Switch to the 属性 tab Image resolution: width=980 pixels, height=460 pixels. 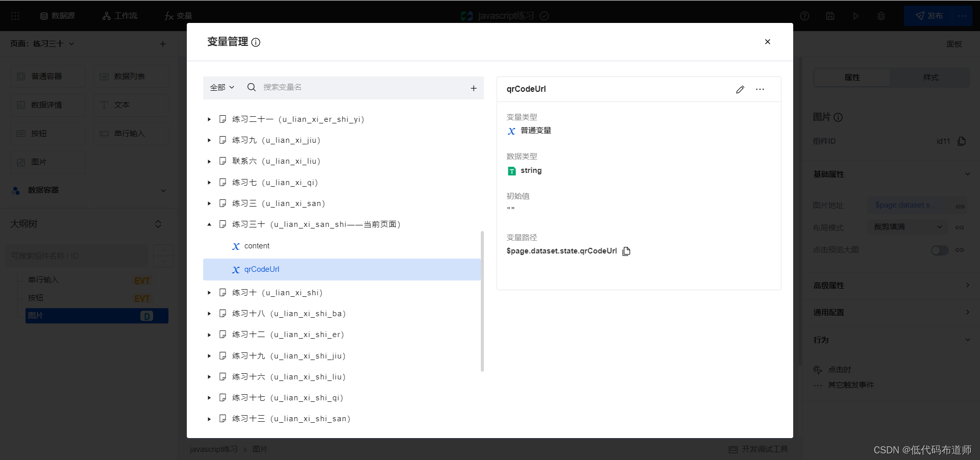[x=852, y=78]
